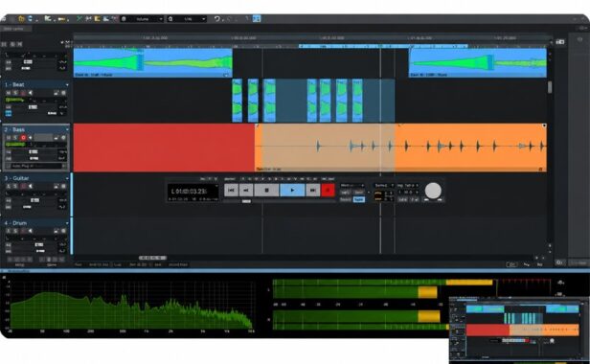The height and width of the screenshot is (364, 590).
Task: Toggle the speaker monitor icon on 3 - Guitar track
Action: pyautogui.click(x=31, y=186)
